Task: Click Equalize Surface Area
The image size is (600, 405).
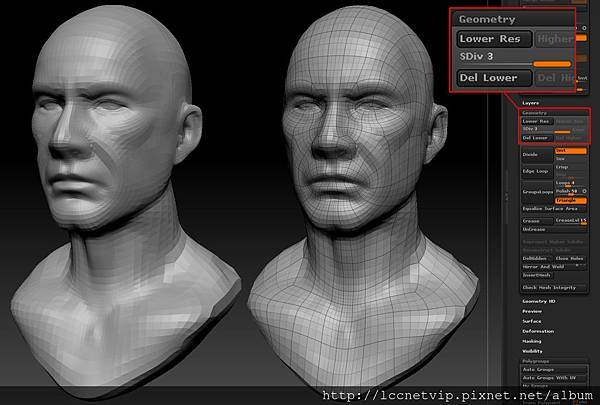Action: click(554, 209)
